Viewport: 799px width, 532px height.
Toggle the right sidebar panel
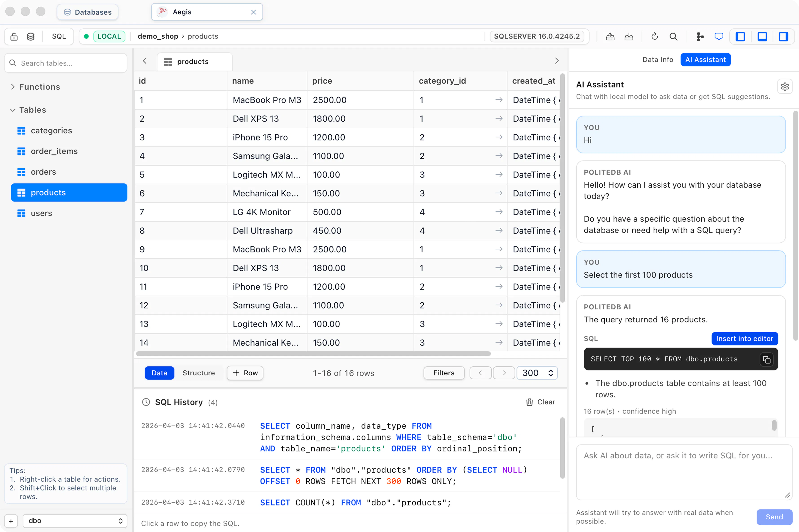(x=783, y=37)
